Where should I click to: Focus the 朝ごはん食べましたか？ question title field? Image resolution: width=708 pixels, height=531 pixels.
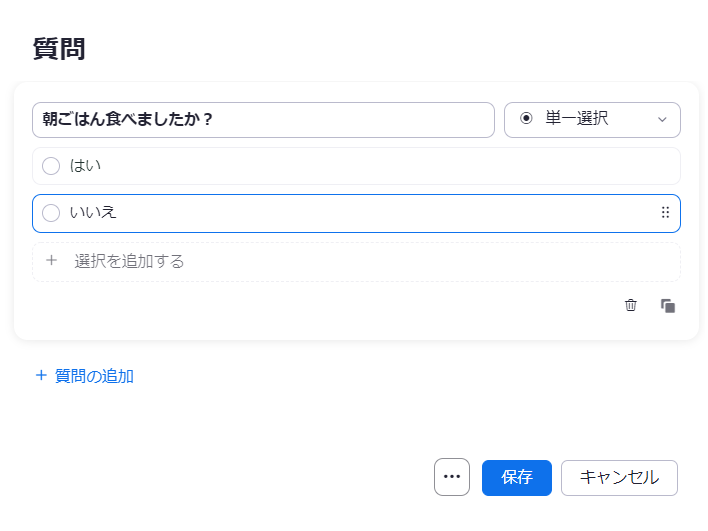[263, 120]
